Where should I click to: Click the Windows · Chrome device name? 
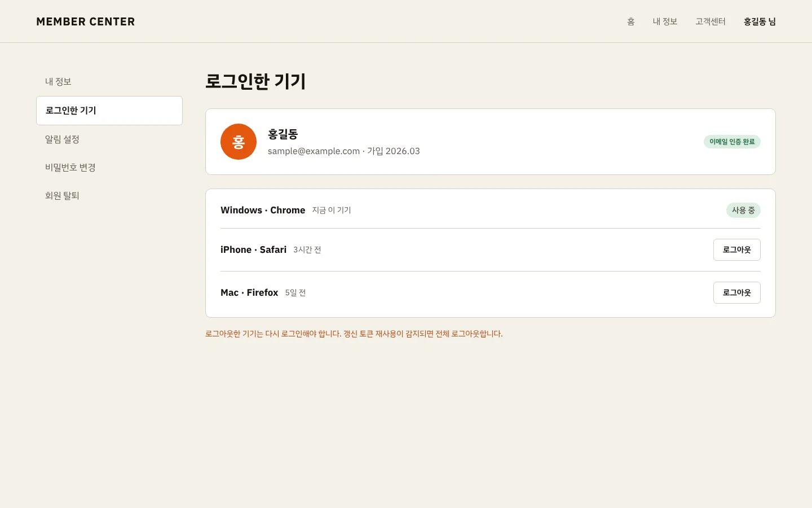263,210
